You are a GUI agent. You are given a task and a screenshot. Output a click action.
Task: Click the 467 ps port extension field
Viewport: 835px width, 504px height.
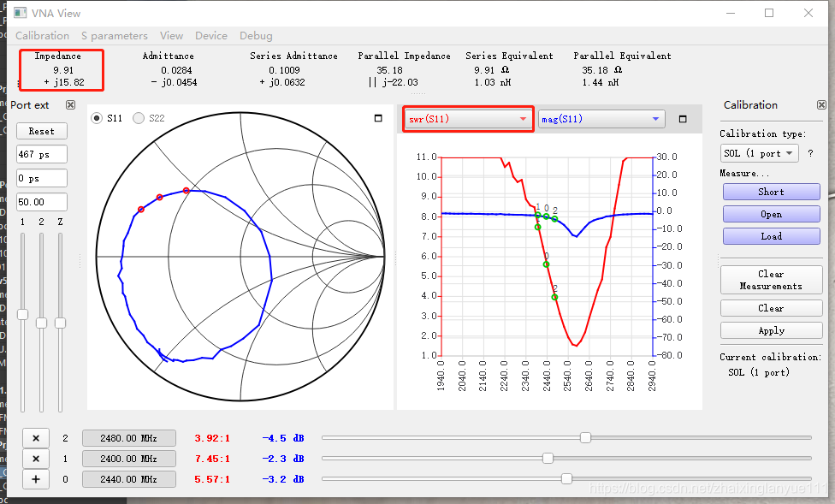[x=42, y=154]
